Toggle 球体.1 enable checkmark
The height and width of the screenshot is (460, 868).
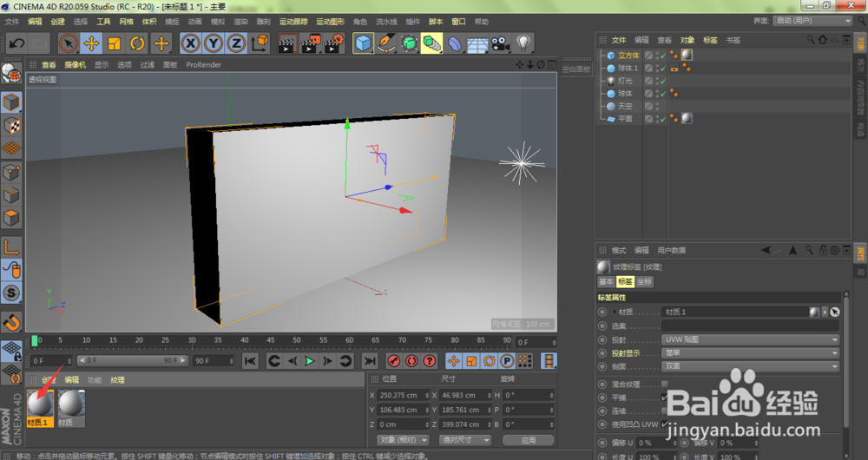[663, 68]
